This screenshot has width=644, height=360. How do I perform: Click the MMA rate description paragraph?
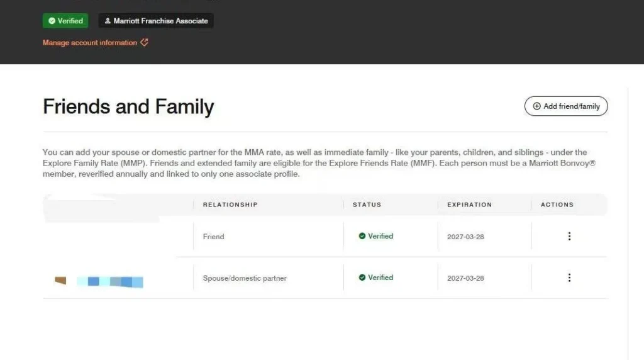tap(319, 163)
